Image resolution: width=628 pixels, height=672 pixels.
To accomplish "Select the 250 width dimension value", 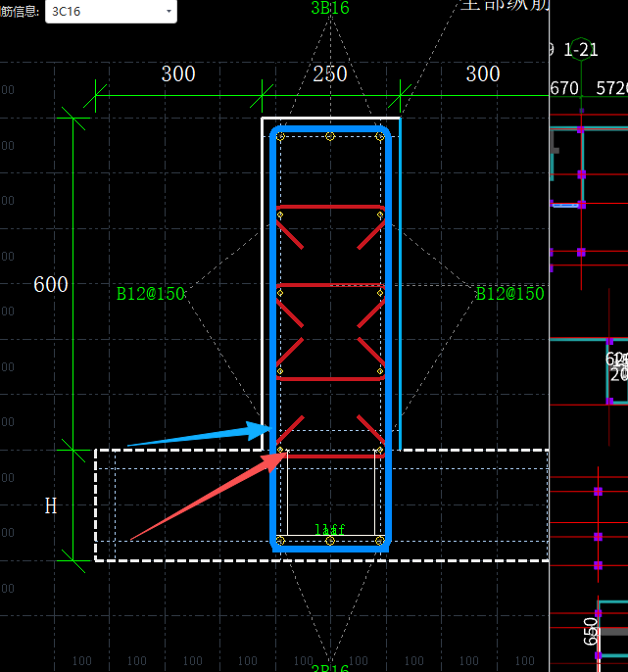I will pos(330,74).
